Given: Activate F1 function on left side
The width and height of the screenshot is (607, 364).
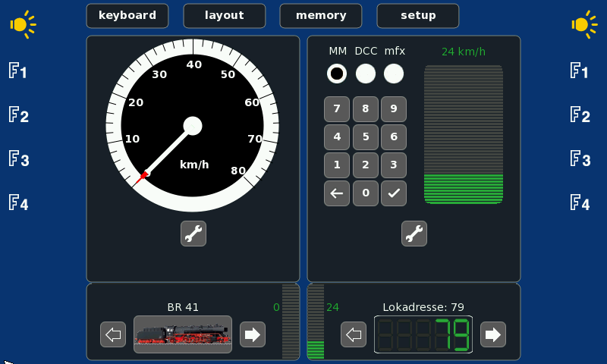Looking at the screenshot, I should click(x=18, y=72).
